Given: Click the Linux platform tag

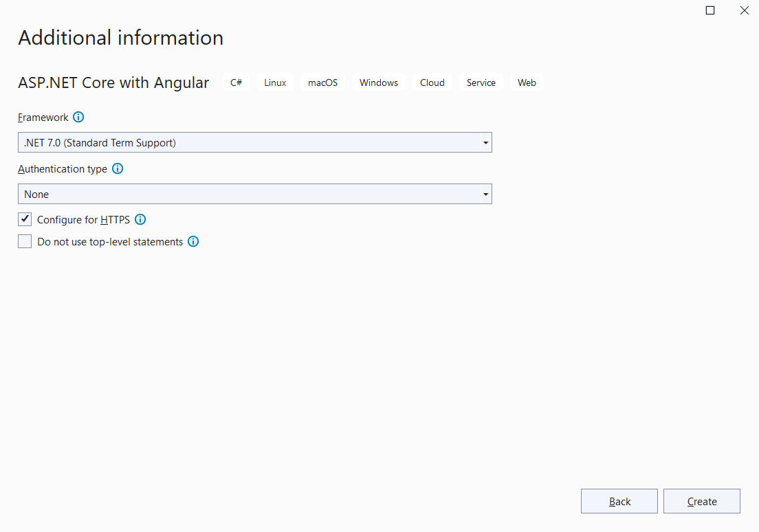Looking at the screenshot, I should coord(275,82).
